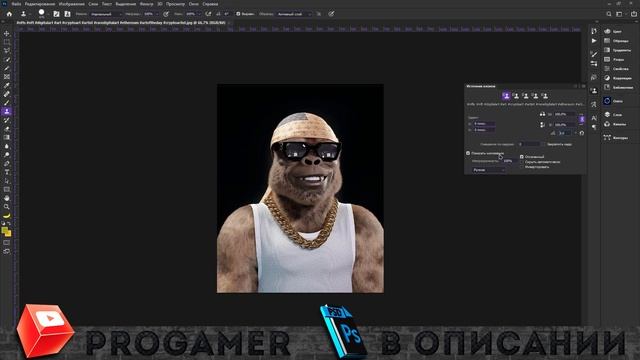Select the fifth clone source stamp
Image resolution: width=640 pixels, height=360 pixels.
click(x=544, y=96)
